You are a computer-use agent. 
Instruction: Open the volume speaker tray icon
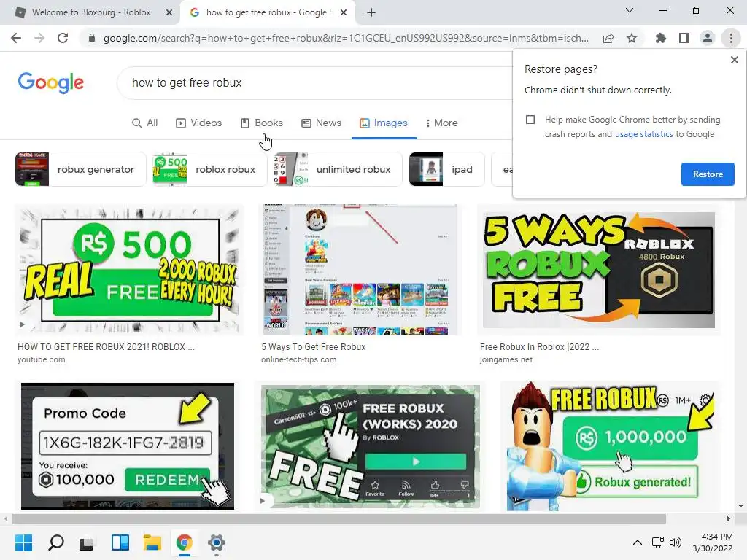coord(676,542)
